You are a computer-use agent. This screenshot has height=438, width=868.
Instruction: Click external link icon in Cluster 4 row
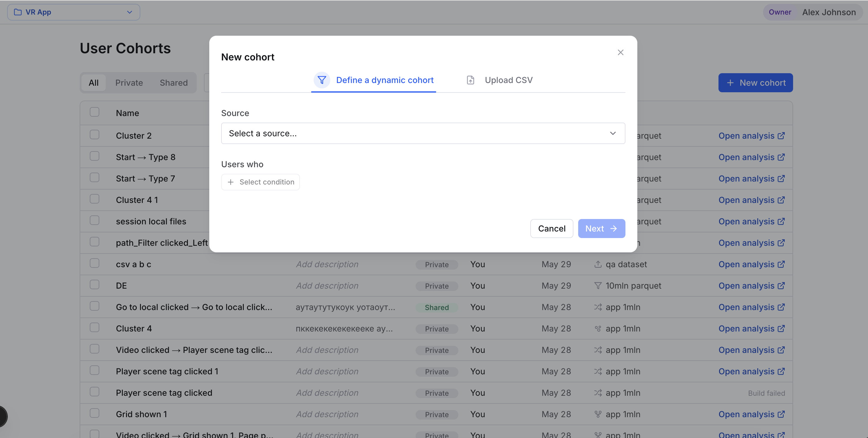pos(781,328)
